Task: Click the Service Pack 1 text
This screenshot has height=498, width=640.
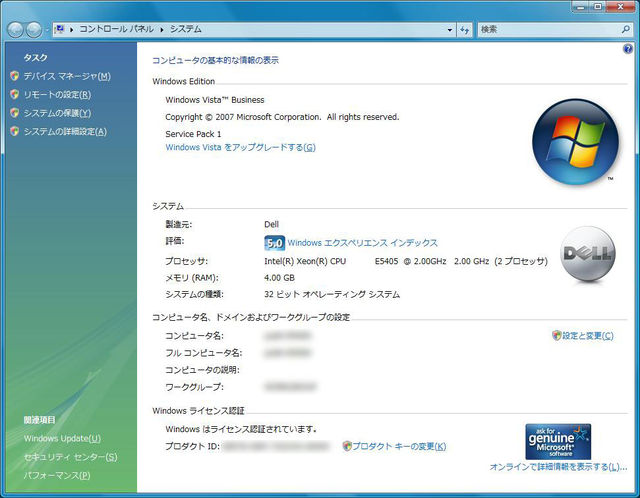Action: coord(193,134)
